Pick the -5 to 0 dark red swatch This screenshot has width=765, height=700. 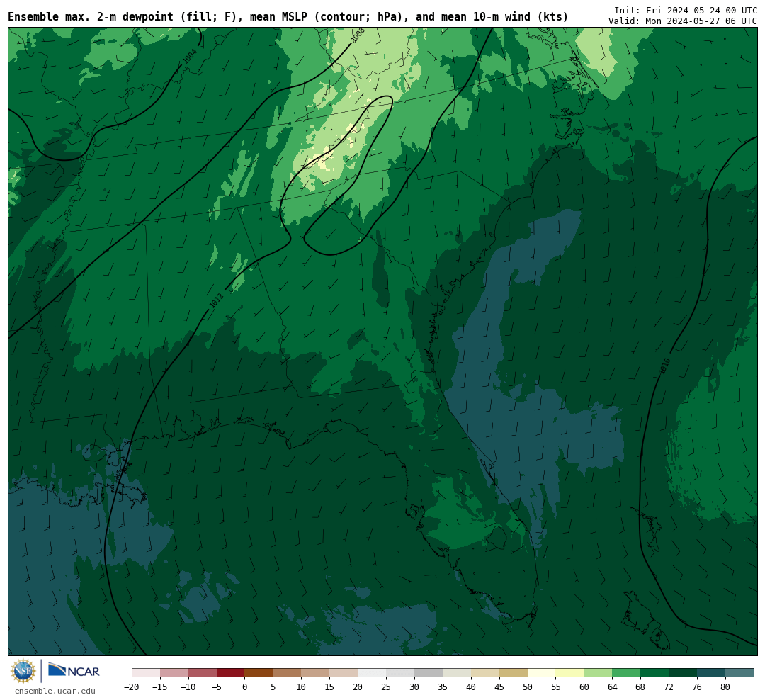tap(231, 673)
